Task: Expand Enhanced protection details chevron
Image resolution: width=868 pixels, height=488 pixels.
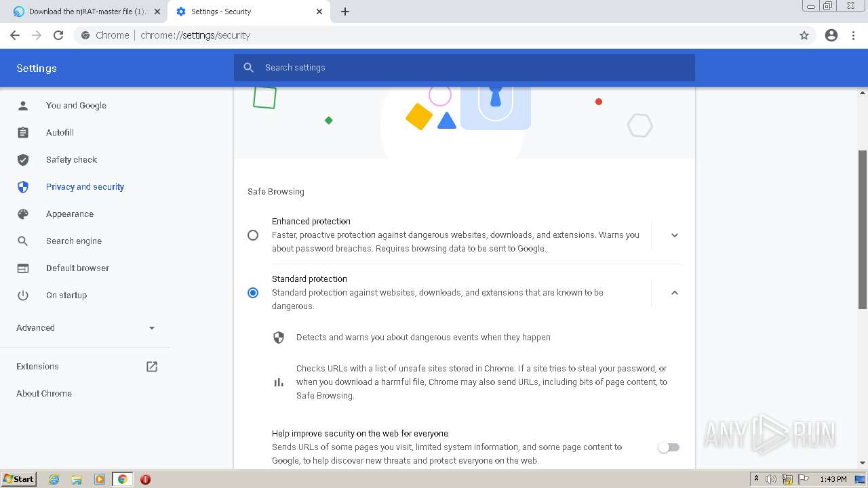Action: point(675,235)
